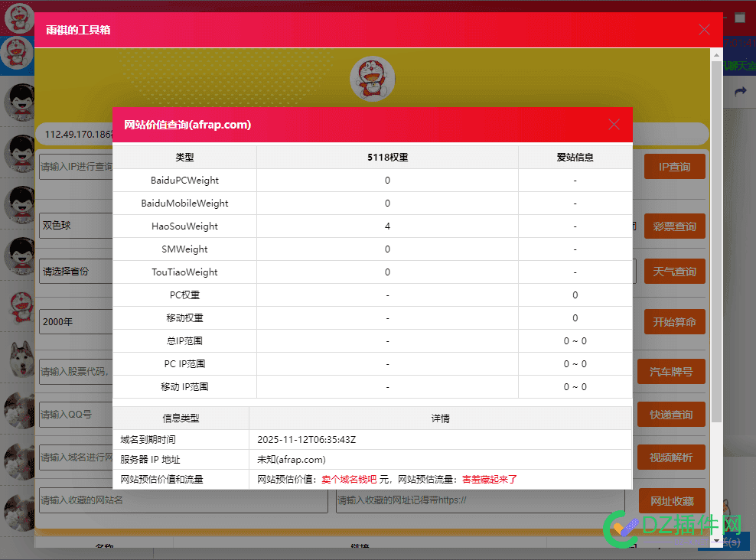The height and width of the screenshot is (560, 756).
Task: Select the PC权重 row label
Action: coord(184,295)
